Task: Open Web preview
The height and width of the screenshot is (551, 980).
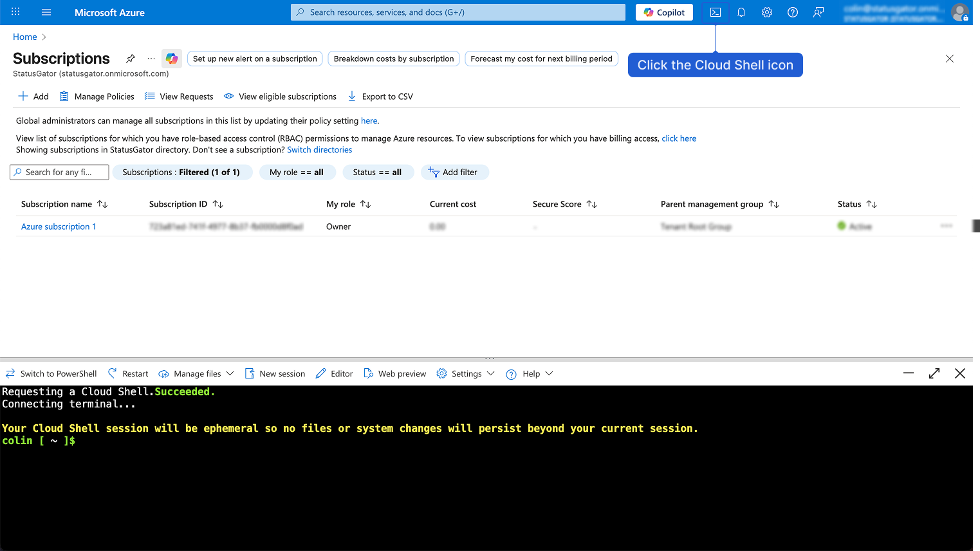Action: click(395, 373)
